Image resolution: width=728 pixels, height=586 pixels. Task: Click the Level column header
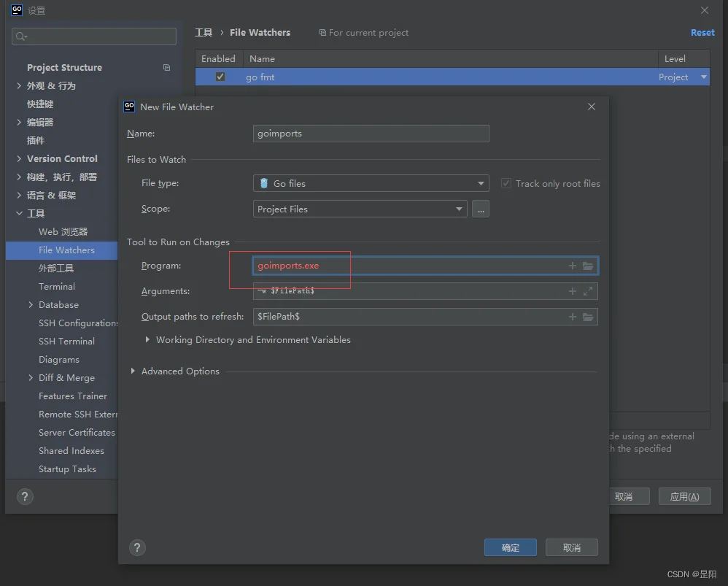tap(684, 59)
